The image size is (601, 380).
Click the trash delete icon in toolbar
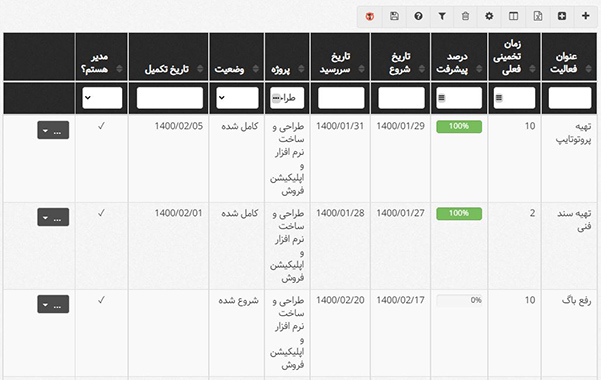(465, 16)
